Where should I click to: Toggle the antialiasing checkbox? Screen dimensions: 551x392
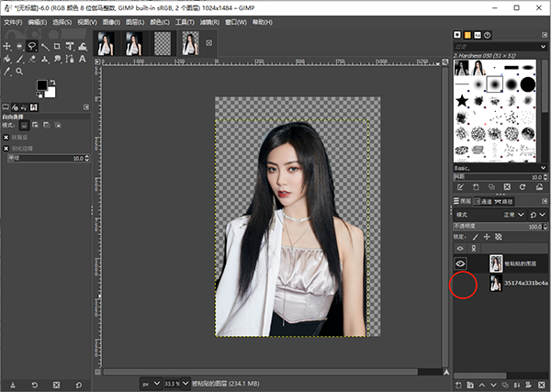pyautogui.click(x=6, y=137)
